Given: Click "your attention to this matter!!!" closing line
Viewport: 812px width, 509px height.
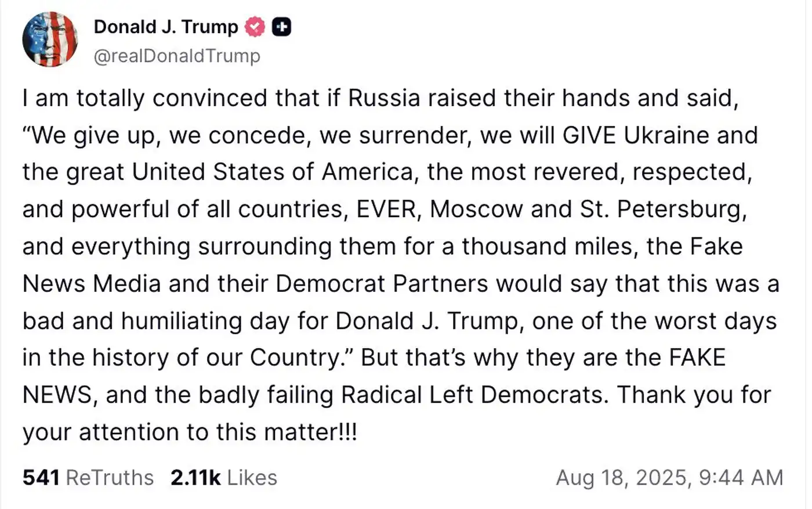Looking at the screenshot, I should pyautogui.click(x=190, y=432).
